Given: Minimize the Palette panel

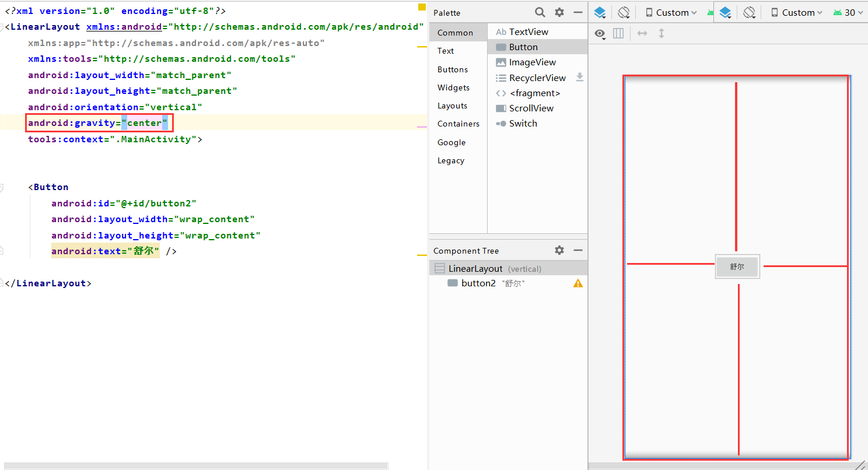Looking at the screenshot, I should [x=578, y=12].
